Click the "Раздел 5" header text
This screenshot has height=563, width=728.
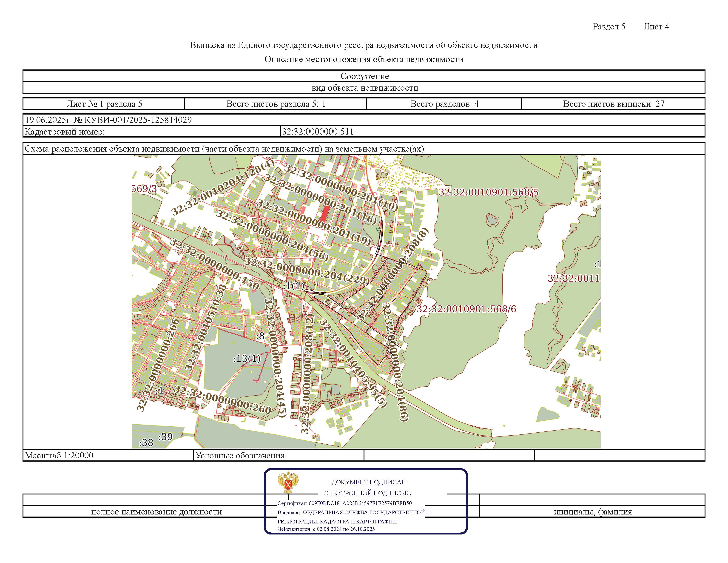609,27
